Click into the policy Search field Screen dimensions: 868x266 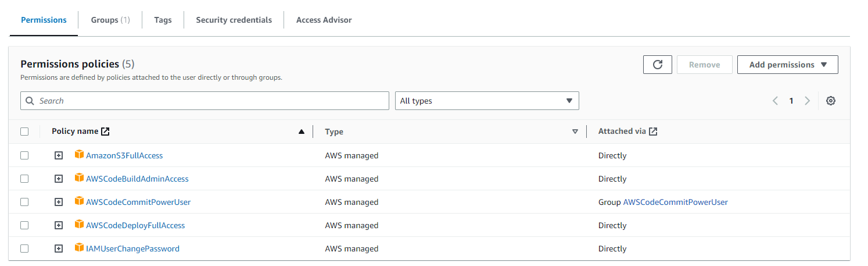205,101
